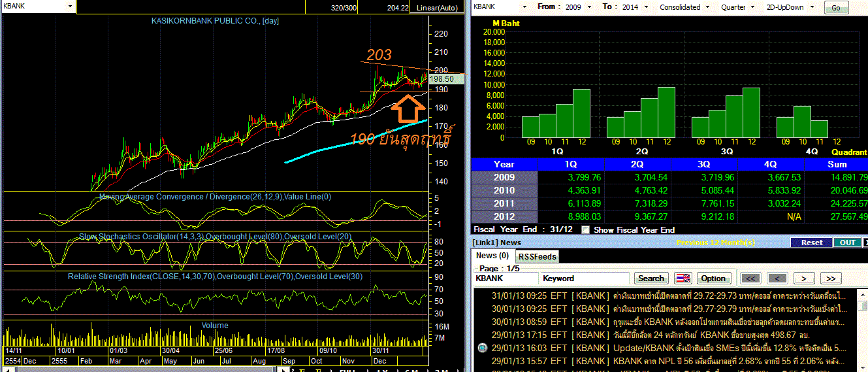
Task: Switch to the RSSFeeds tab
Action: coord(537,256)
